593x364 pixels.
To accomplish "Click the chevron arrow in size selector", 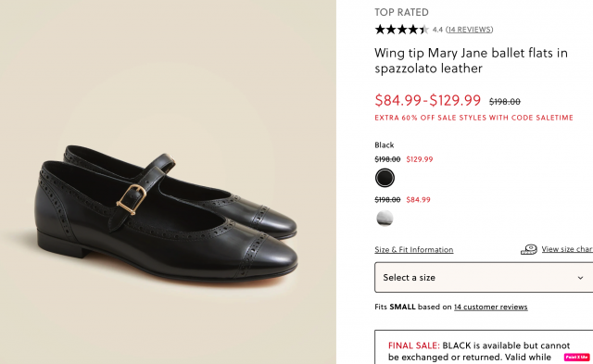I will pos(580,278).
